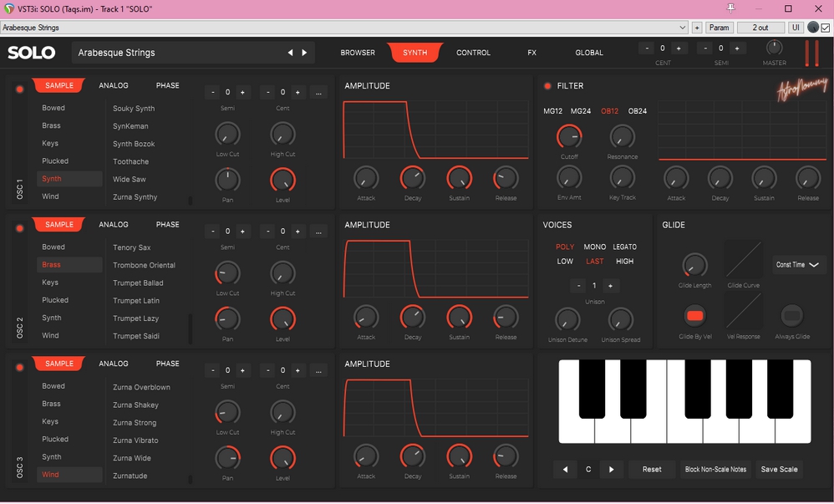Select the MG12 filter type
Screen dimensions: 834x504
pyautogui.click(x=552, y=111)
